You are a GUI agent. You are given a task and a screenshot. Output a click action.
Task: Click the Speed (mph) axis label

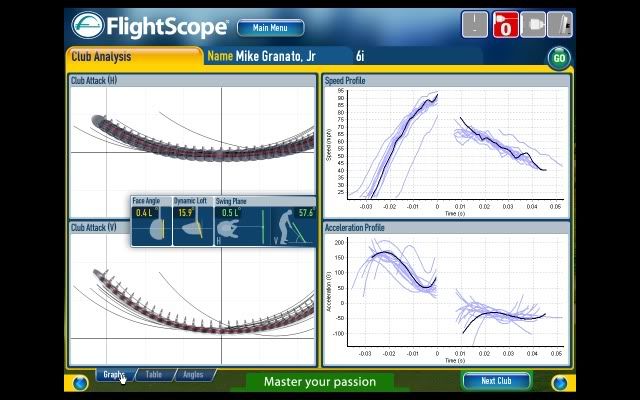point(329,145)
